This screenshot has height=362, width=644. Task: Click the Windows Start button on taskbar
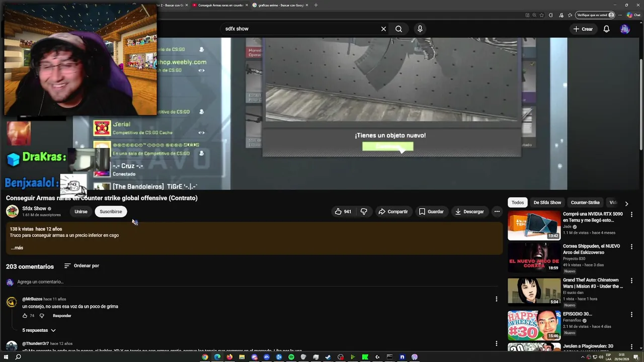6,357
